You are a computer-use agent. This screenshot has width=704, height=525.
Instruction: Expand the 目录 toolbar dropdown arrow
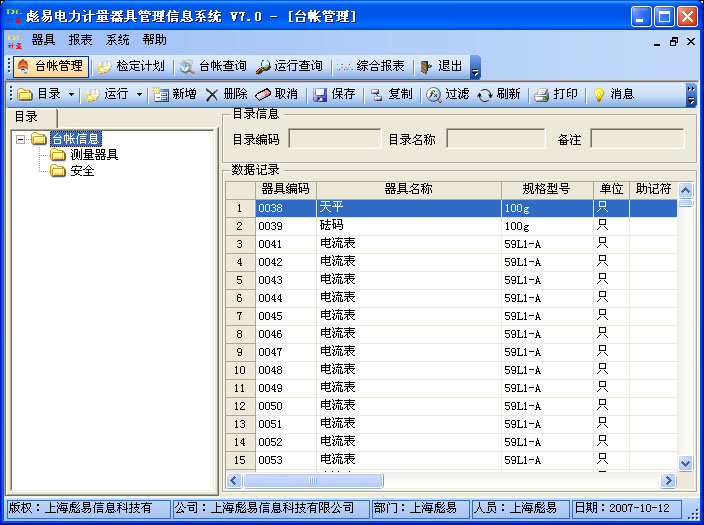click(x=72, y=94)
